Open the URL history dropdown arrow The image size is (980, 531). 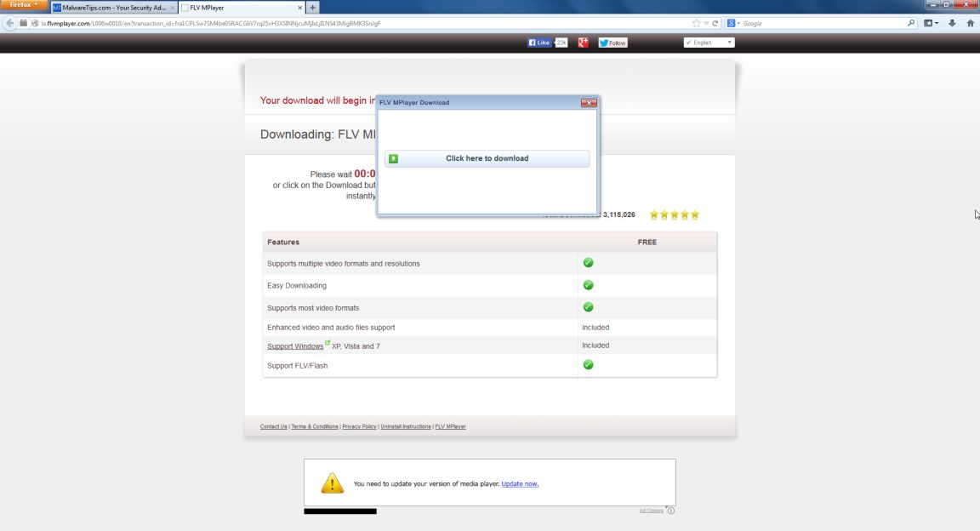(x=706, y=23)
